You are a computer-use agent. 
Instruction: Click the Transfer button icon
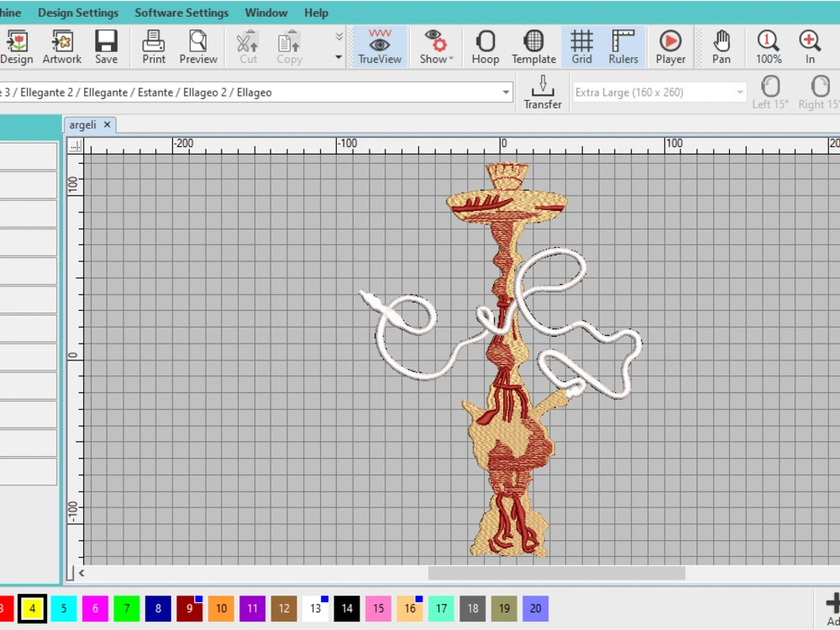[x=543, y=92]
